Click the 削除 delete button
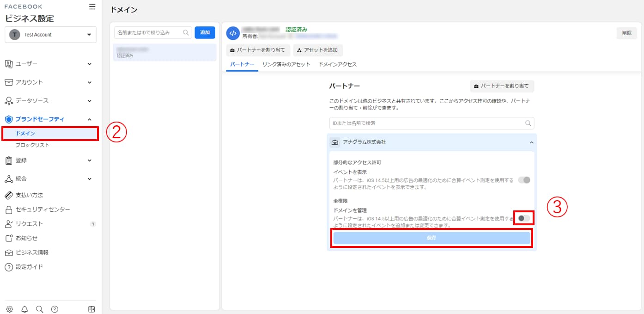Viewport: 644px width, 314px height. 626,33
